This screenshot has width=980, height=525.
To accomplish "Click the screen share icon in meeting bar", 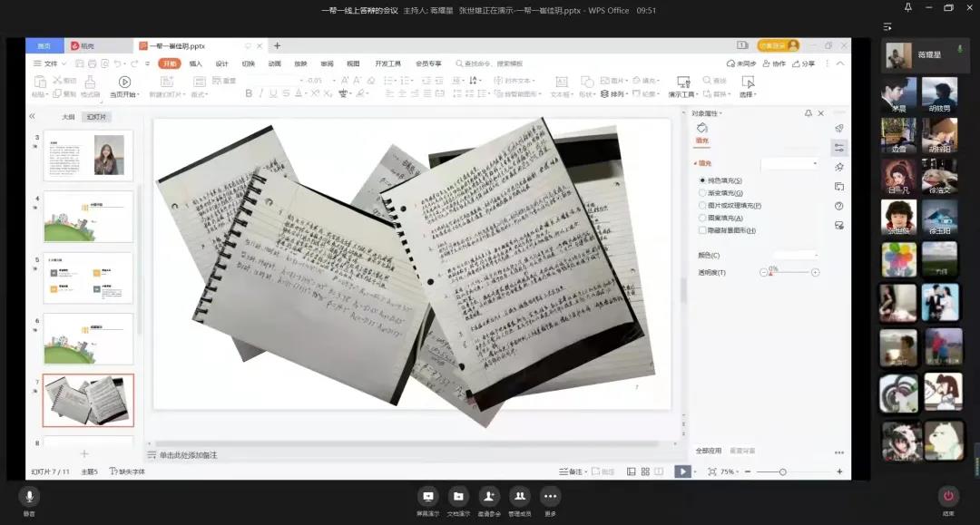I will pyautogui.click(x=428, y=497).
